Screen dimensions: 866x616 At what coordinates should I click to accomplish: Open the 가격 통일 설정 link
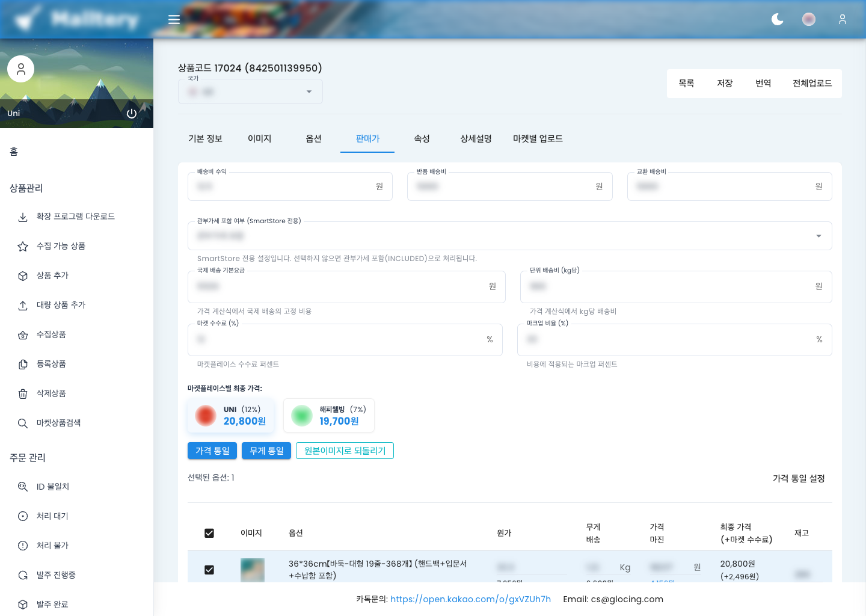point(799,479)
